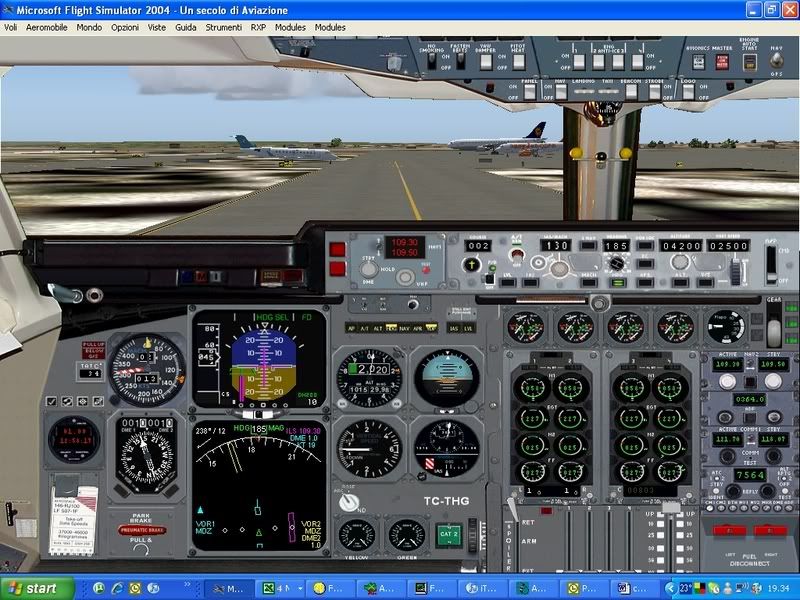Toggle the No Smoking overhead switch
This screenshot has height=600, width=800.
pyautogui.click(x=432, y=61)
